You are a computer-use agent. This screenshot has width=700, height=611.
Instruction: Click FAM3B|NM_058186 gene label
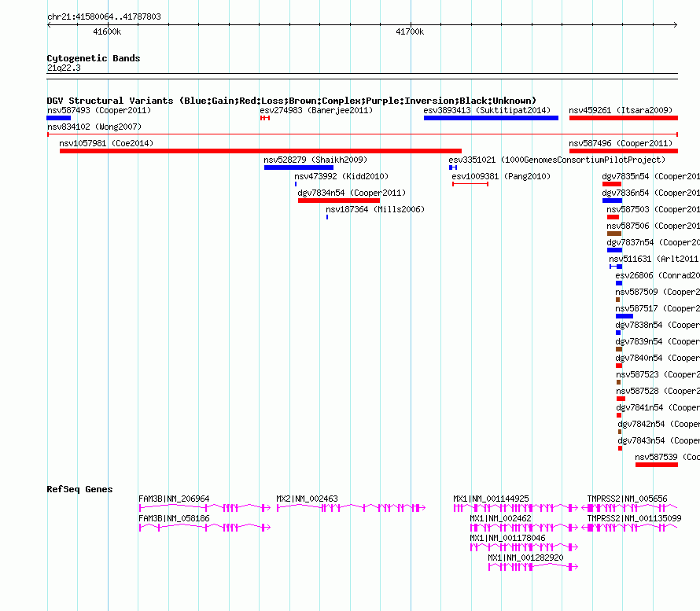point(174,518)
